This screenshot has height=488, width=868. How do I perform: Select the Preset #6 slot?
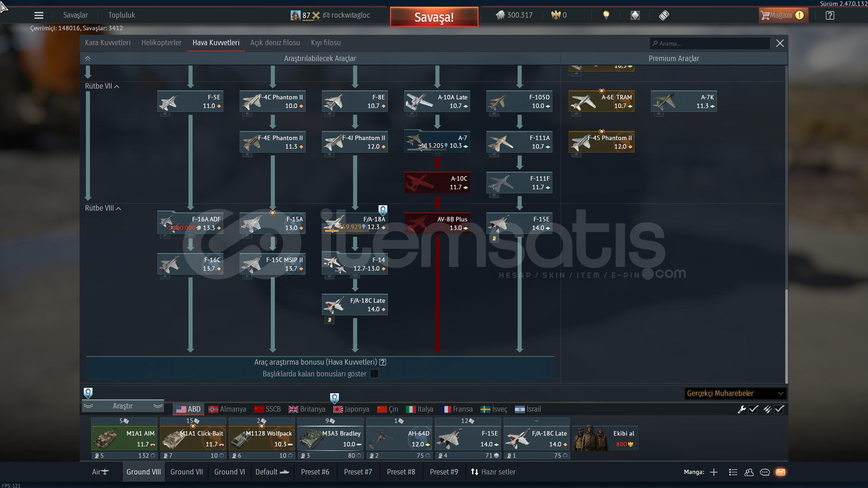(315, 472)
